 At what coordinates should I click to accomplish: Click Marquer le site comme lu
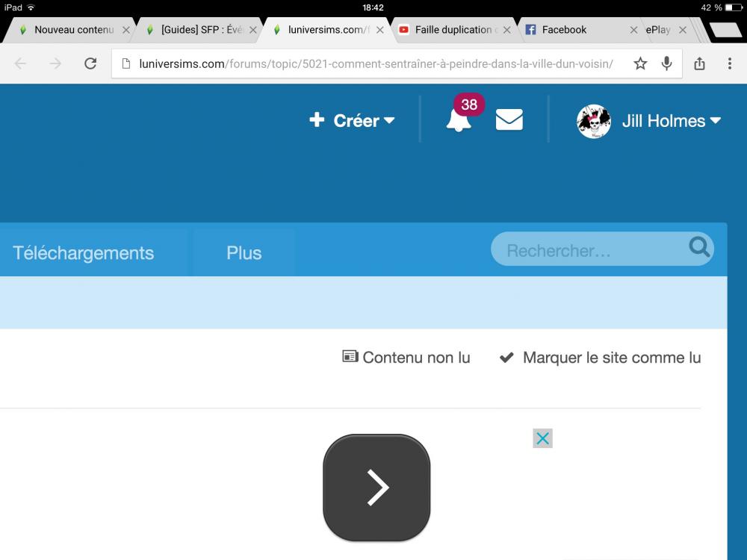click(601, 358)
